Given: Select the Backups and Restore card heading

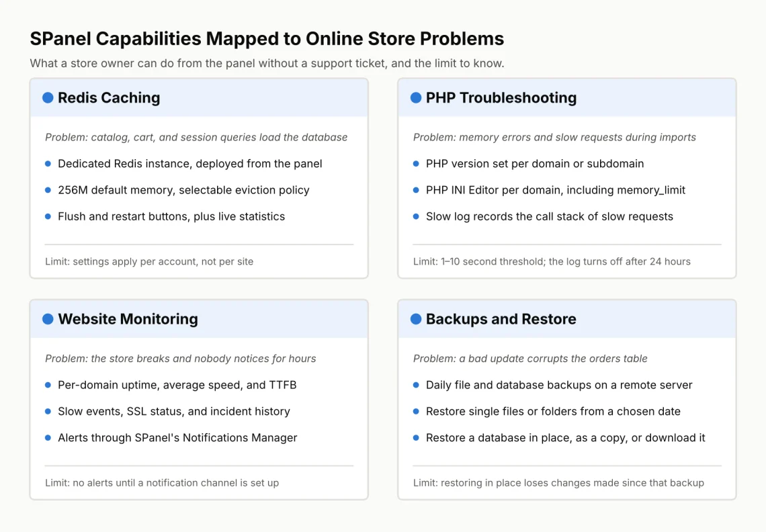Looking at the screenshot, I should 501,319.
